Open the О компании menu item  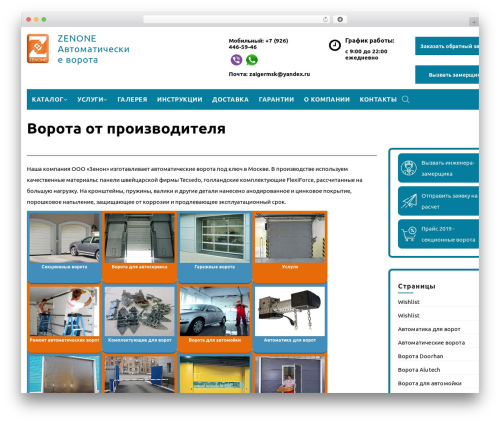(327, 99)
